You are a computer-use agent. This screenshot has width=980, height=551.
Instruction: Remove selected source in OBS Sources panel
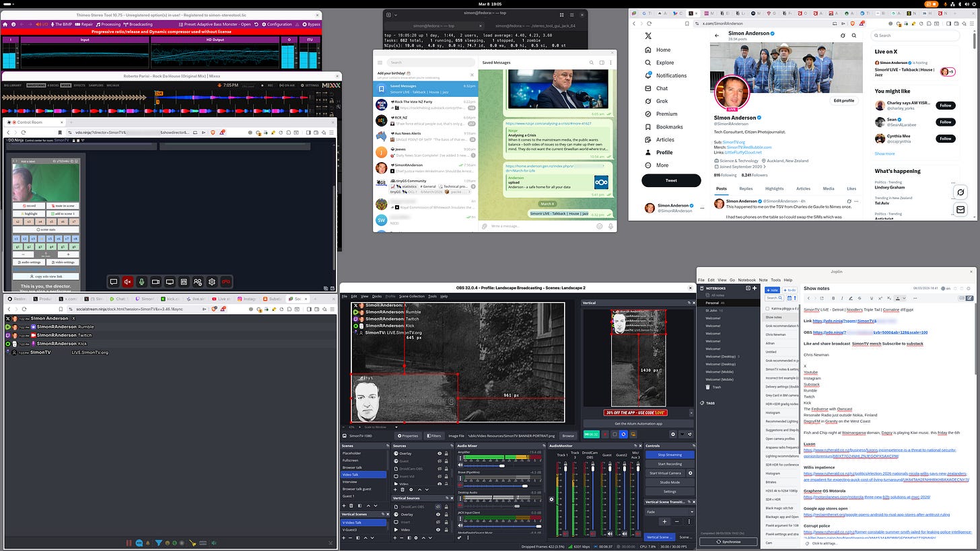point(403,490)
